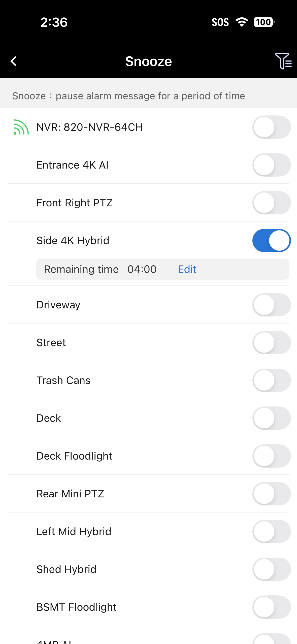Viewport: 297px width, 644px height.
Task: Switch on Trash Cans snooze
Action: [272, 380]
